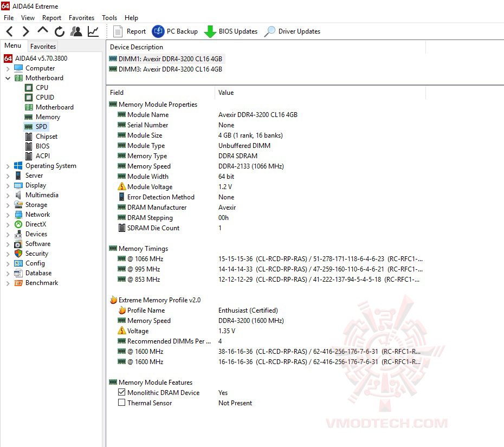
Task: Click the Storage drive icon
Action: coord(18,205)
